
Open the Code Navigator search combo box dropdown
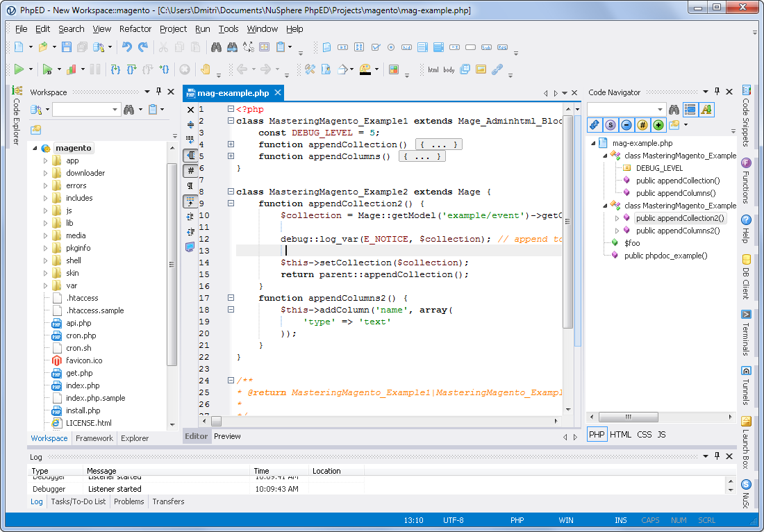click(x=661, y=110)
